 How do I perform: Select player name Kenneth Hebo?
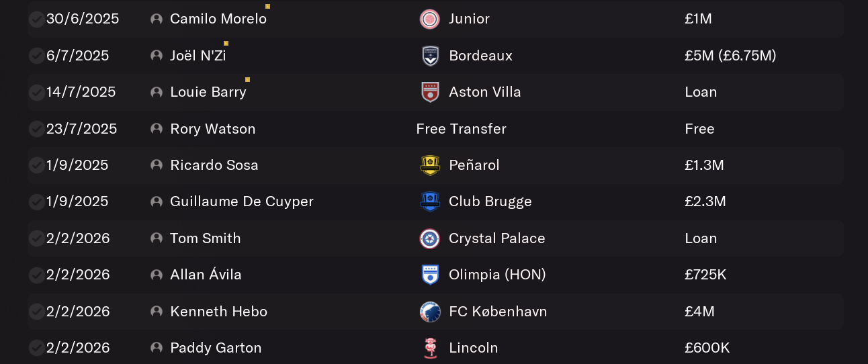pos(218,312)
